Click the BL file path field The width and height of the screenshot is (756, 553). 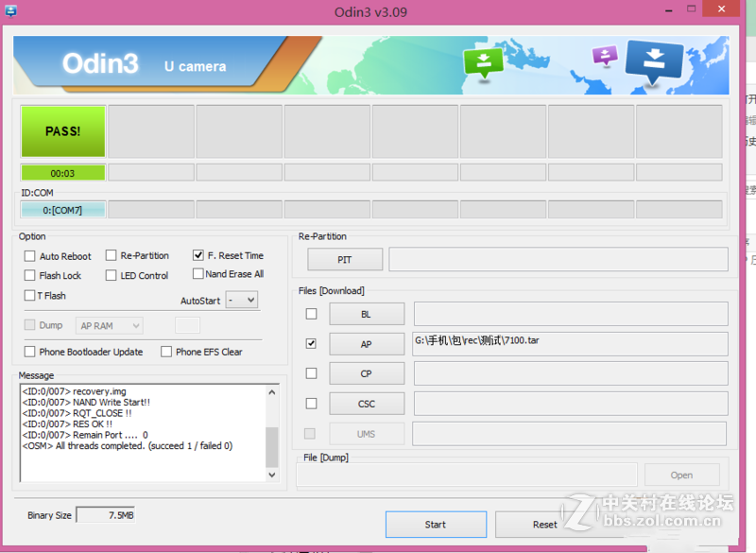571,315
